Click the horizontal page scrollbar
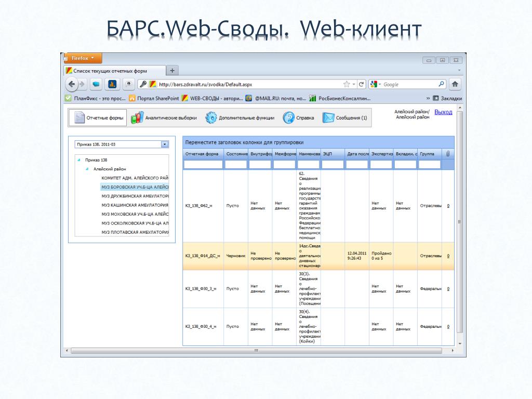 tap(256, 350)
